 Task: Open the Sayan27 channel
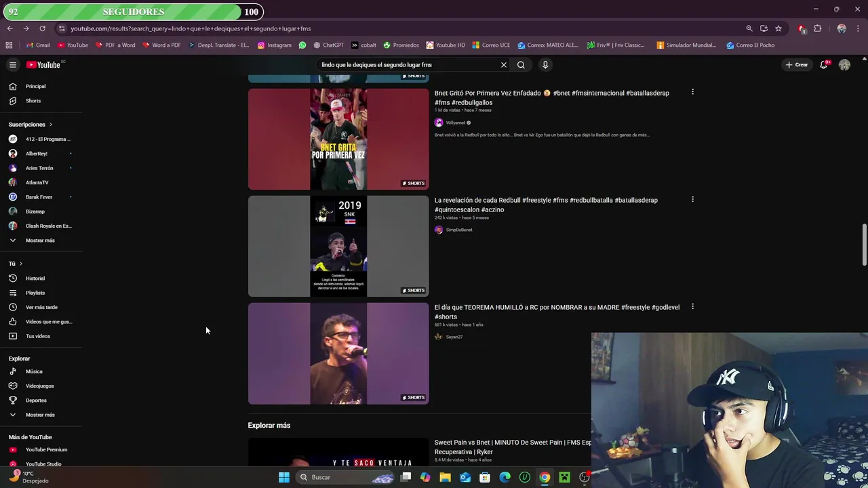(454, 337)
